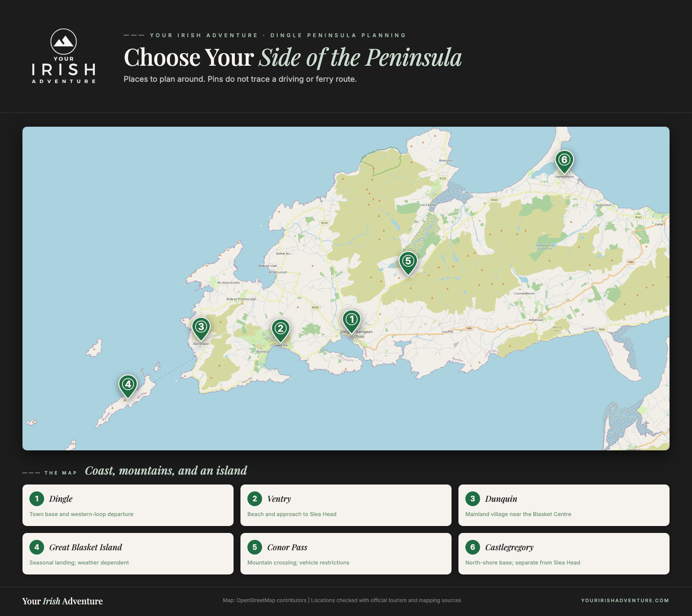
Task: Click the 'Coast, mountains, and an island' heading
Action: click(x=166, y=471)
